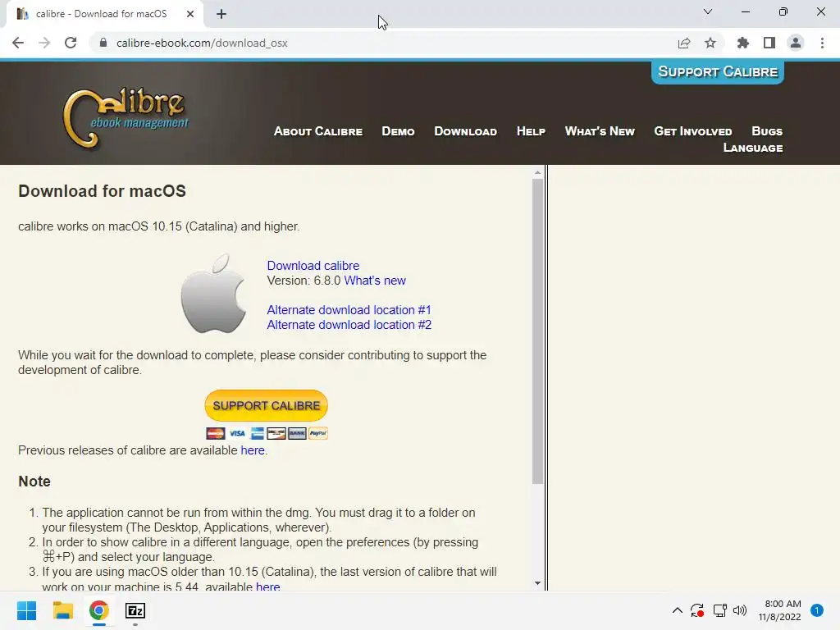Viewport: 840px width, 630px height.
Task: Open the Language menu item
Action: pos(753,148)
